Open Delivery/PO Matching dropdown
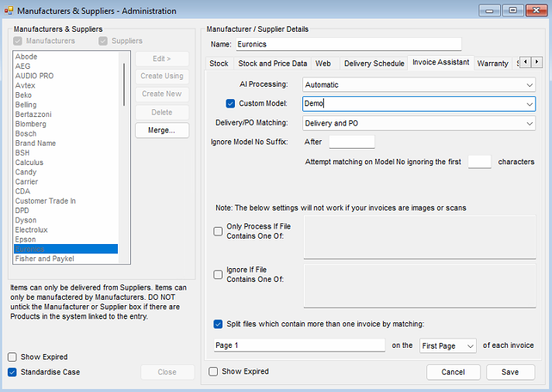 coord(419,123)
